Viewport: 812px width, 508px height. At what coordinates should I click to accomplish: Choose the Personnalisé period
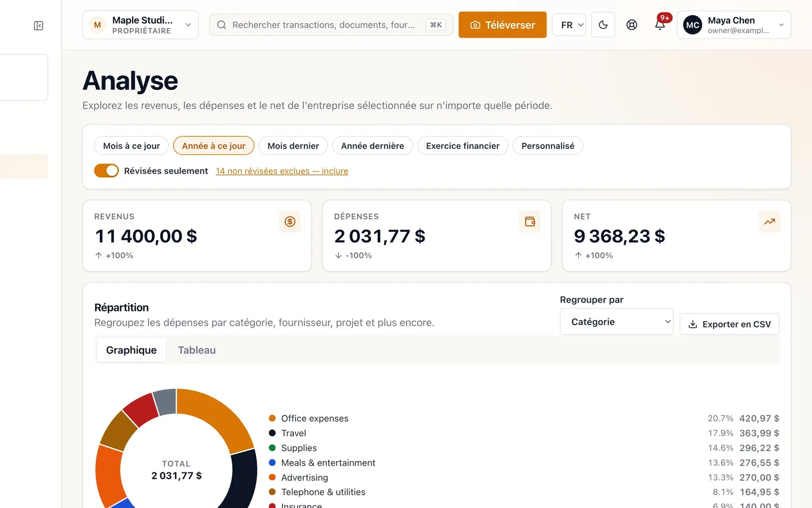[x=548, y=146]
